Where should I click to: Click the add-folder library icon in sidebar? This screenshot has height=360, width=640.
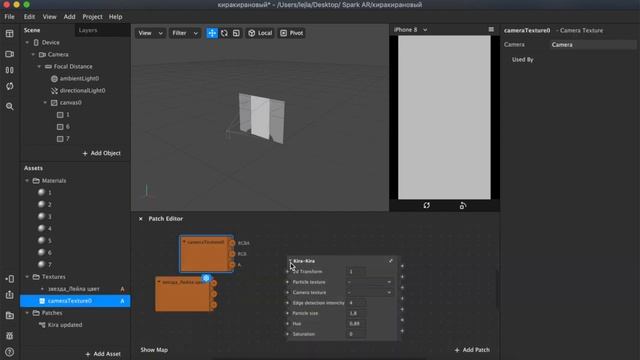click(9, 316)
